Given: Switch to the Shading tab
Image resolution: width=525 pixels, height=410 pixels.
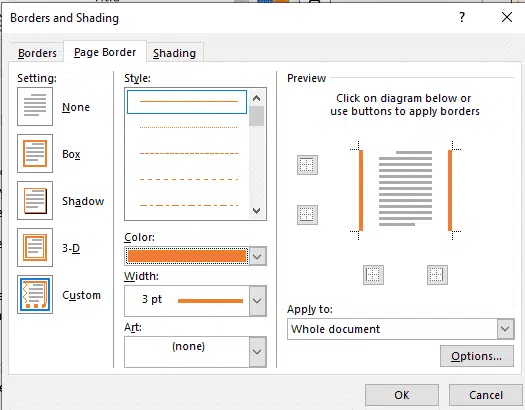Looking at the screenshot, I should coord(174,53).
